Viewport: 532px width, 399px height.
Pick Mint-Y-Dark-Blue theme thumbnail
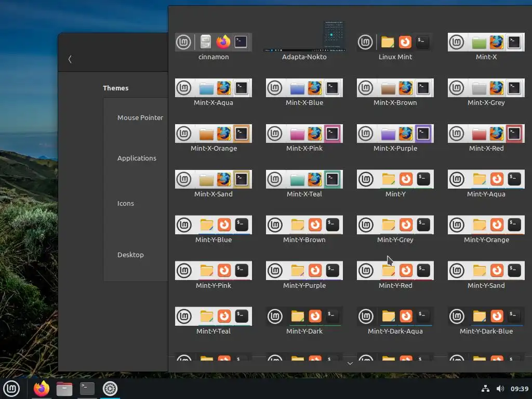click(x=486, y=316)
